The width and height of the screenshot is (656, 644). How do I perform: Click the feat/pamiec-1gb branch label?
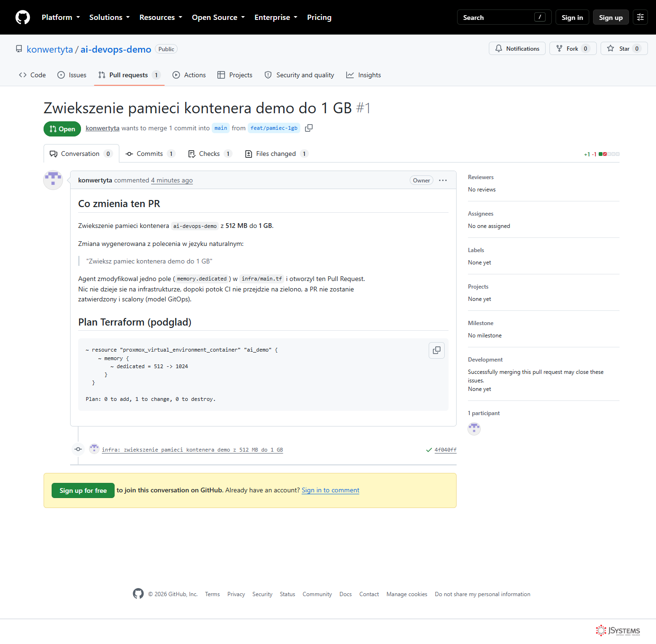(274, 128)
